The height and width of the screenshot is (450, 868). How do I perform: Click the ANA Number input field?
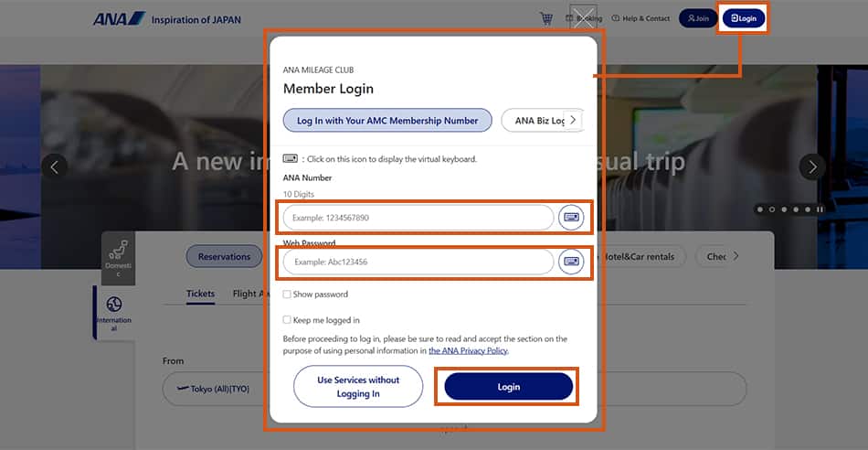tap(418, 218)
